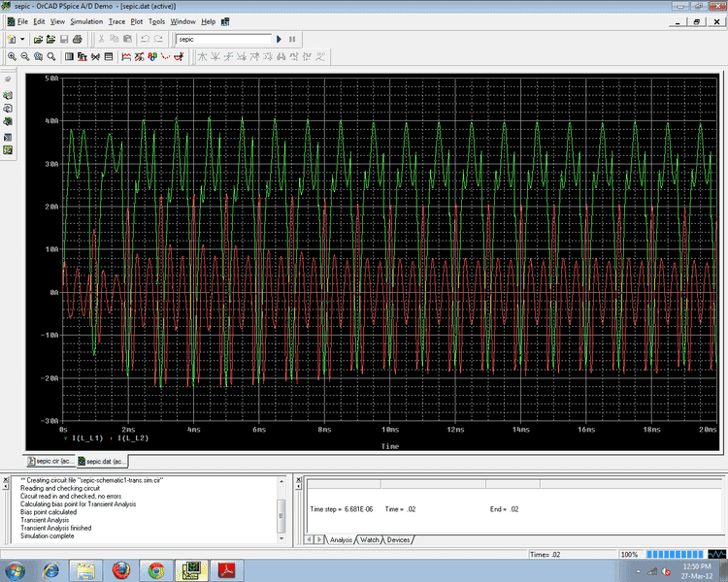
Task: Open the Trace menu
Action: pyautogui.click(x=116, y=21)
